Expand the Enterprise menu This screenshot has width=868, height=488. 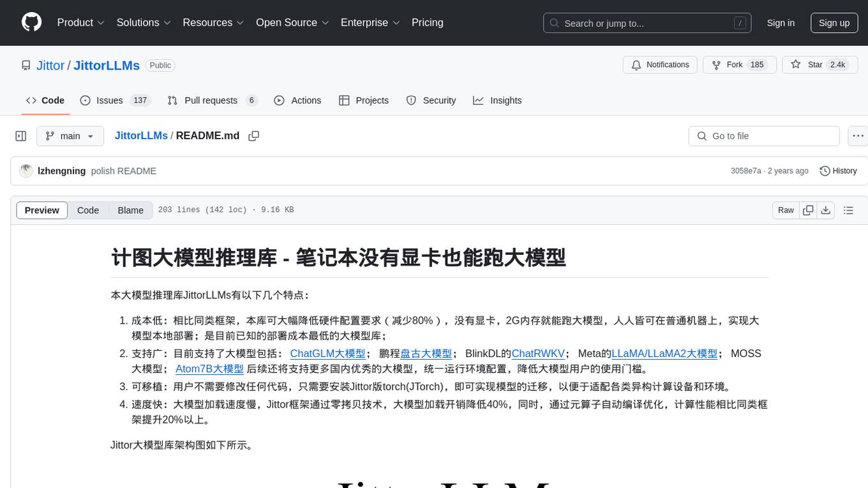click(370, 22)
